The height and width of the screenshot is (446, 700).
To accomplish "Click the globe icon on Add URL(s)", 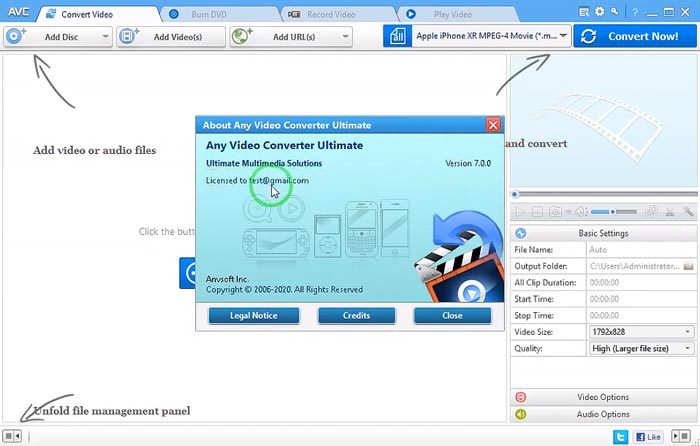I will coord(242,36).
